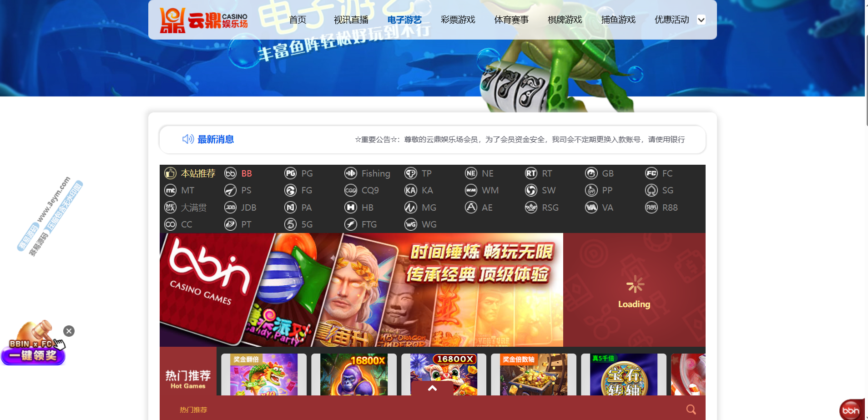Click the BBIN round logo icon

coord(850,410)
